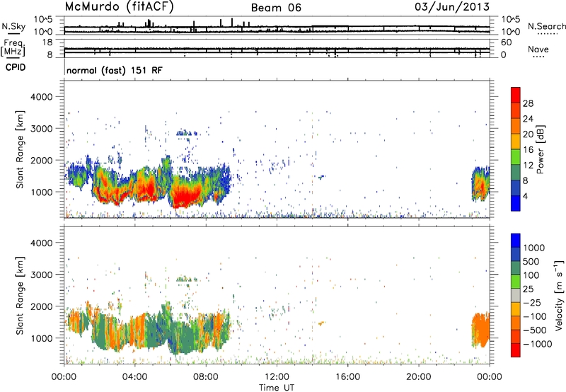Click the "Slant Range [km]" label of the velocity panel
The width and height of the screenshot is (566, 392).
20,296
